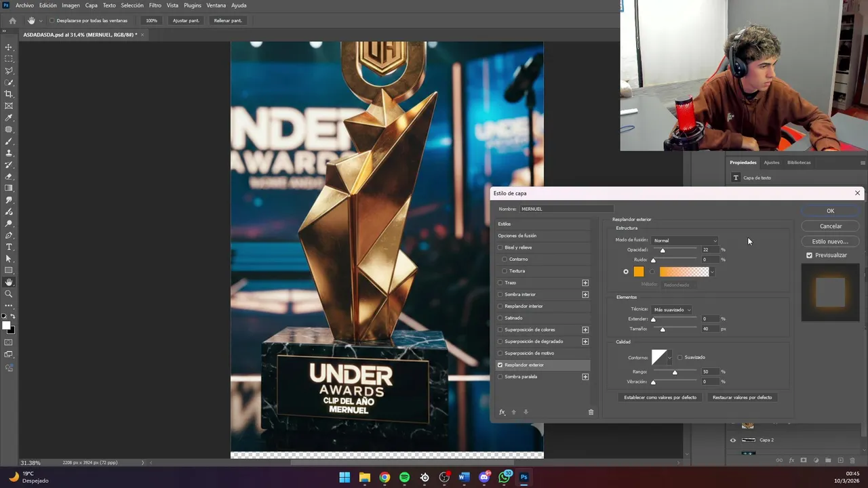Open the Ventana menu
The image size is (868, 488).
click(x=216, y=5)
